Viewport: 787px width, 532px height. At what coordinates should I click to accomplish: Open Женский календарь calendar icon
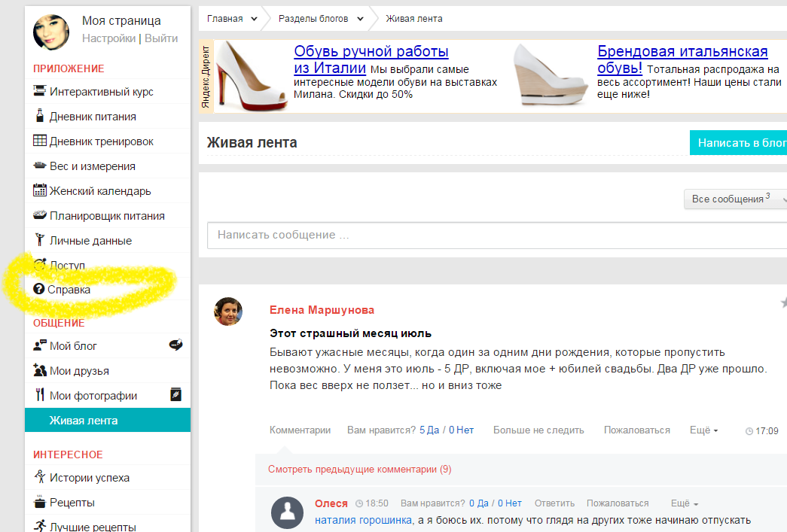(x=40, y=190)
